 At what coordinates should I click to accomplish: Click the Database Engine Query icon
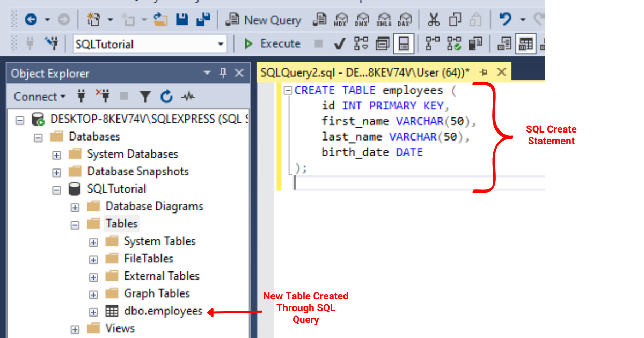[x=320, y=20]
